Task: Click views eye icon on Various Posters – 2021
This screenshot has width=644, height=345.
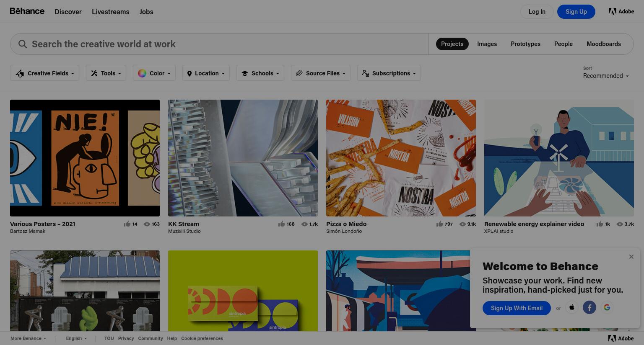Action: tap(147, 224)
